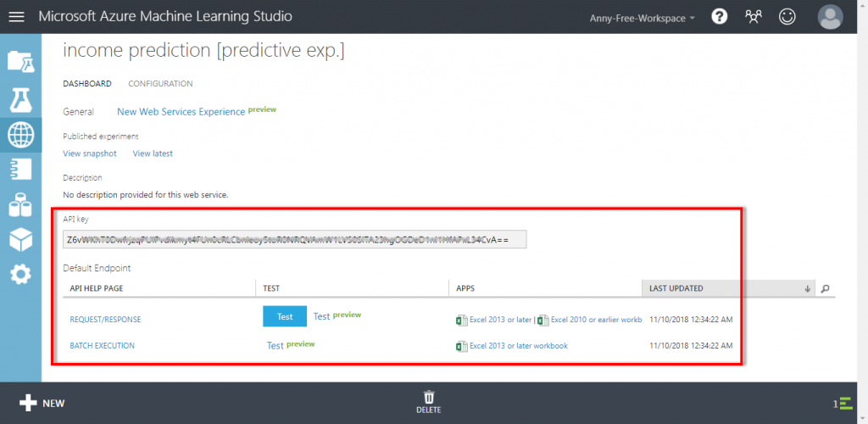Click the Request/Response 12:34:22 AM timestamp
This screenshot has width=868, height=424.
pos(691,320)
